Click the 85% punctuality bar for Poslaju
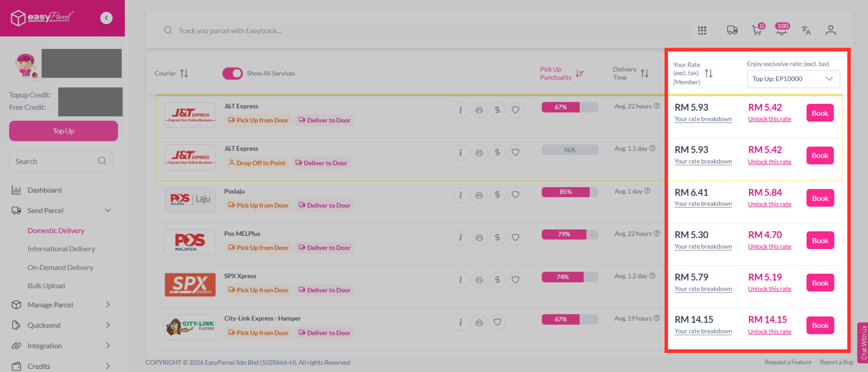This screenshot has width=868, height=372. tap(570, 192)
